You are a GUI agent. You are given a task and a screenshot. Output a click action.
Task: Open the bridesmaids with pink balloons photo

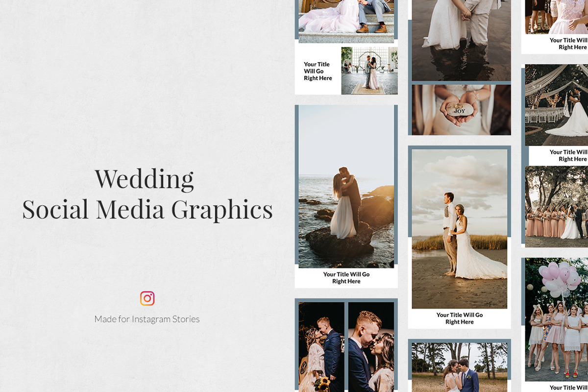coord(557,319)
